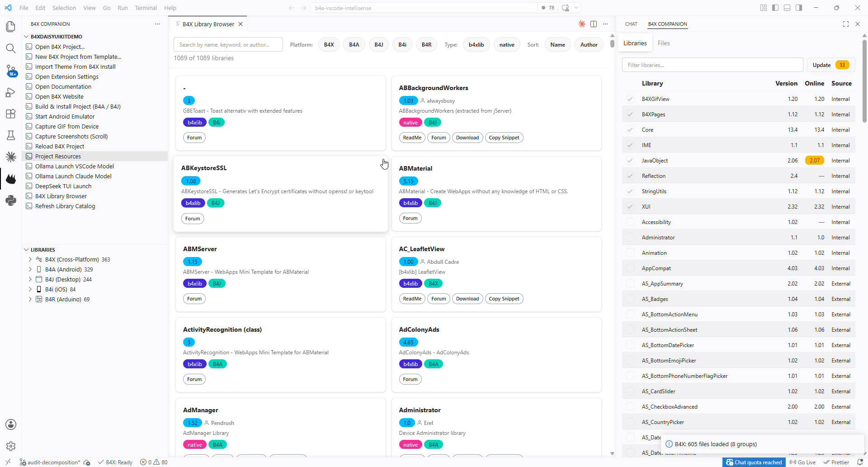Open the File menu
Viewport: 868px width, 467px height.
tap(24, 8)
